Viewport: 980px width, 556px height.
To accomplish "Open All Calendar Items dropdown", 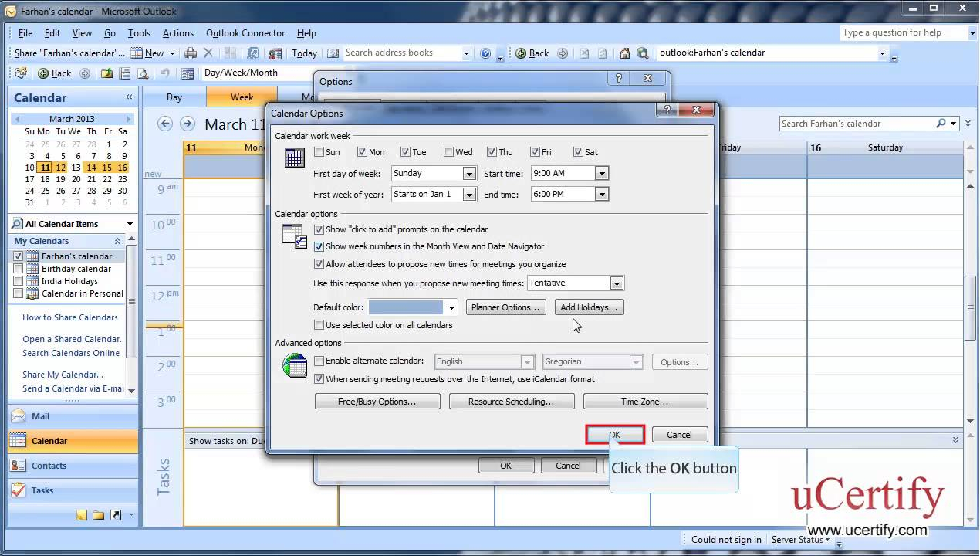I will pos(130,224).
